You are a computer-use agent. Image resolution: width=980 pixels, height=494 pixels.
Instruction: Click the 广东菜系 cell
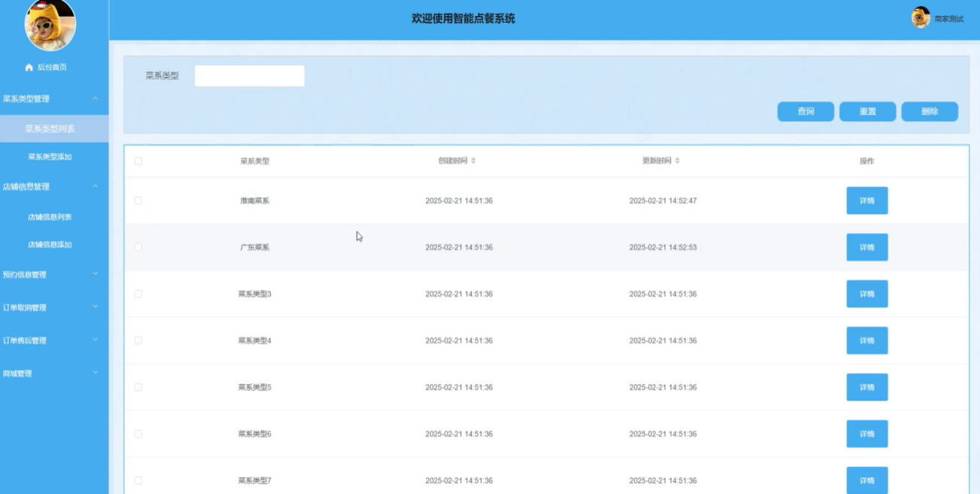pyautogui.click(x=254, y=247)
